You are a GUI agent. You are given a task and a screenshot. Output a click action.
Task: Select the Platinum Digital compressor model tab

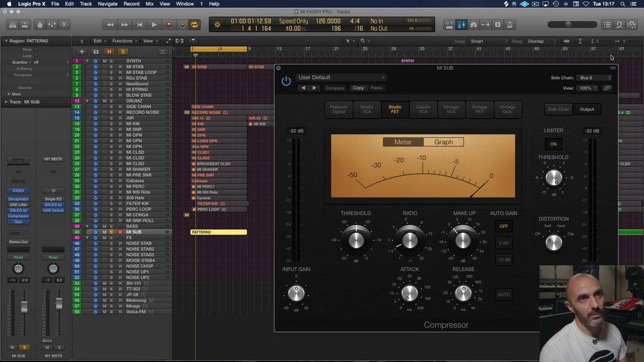pos(338,109)
